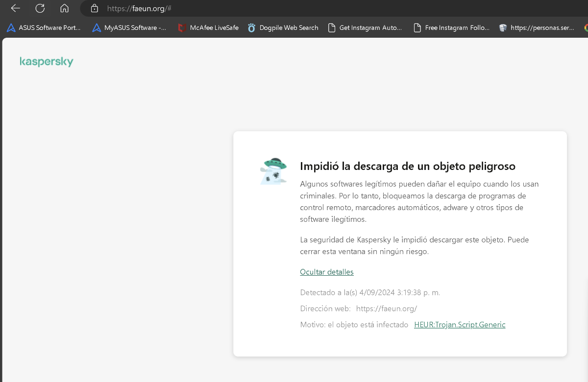Click the Get Instagram Auto page icon
The height and width of the screenshot is (382, 588).
coord(332,28)
